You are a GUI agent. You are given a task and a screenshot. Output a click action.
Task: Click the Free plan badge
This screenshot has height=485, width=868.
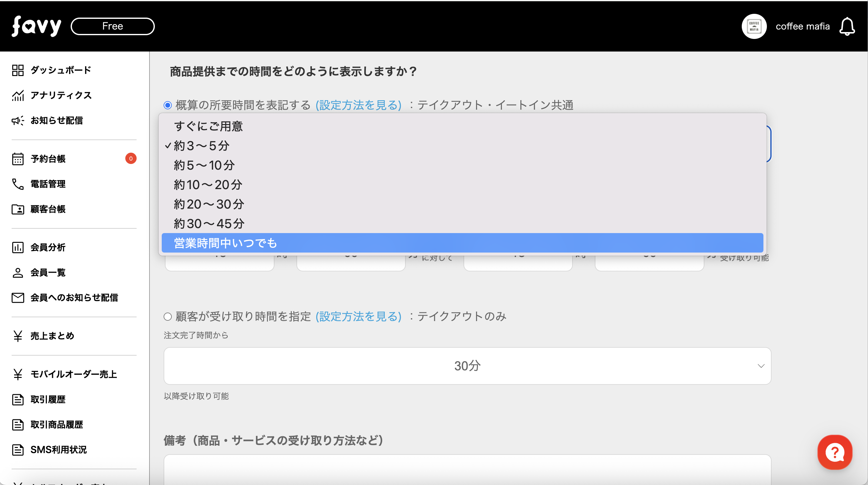tap(112, 26)
